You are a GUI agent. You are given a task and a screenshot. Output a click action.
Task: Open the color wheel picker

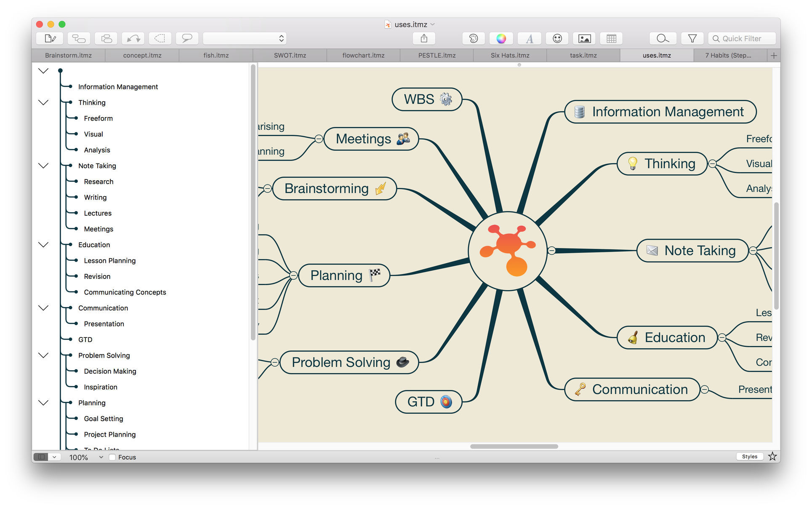pyautogui.click(x=501, y=39)
